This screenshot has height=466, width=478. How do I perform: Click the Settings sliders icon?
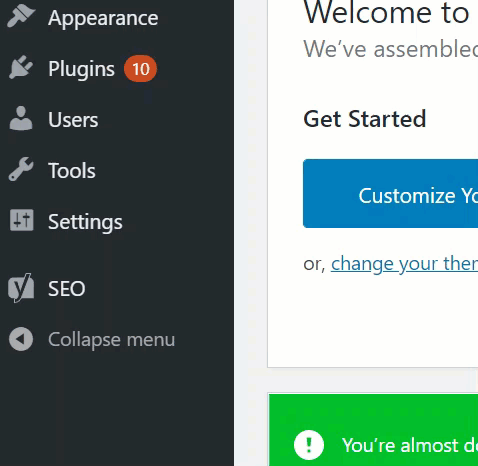(x=21, y=220)
